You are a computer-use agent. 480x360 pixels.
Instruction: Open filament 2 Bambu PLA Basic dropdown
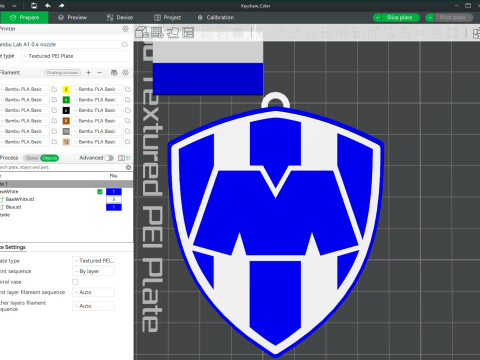97,89
